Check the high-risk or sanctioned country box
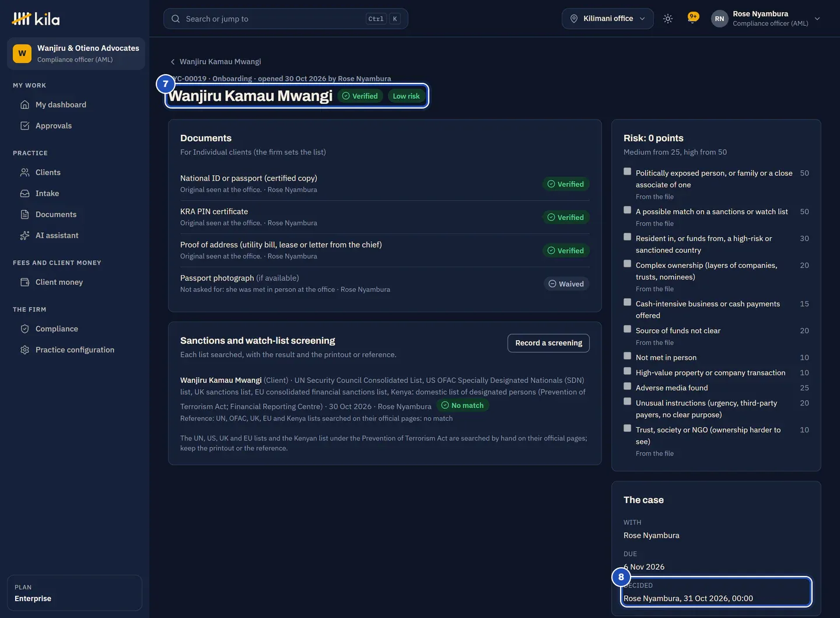 (x=627, y=237)
